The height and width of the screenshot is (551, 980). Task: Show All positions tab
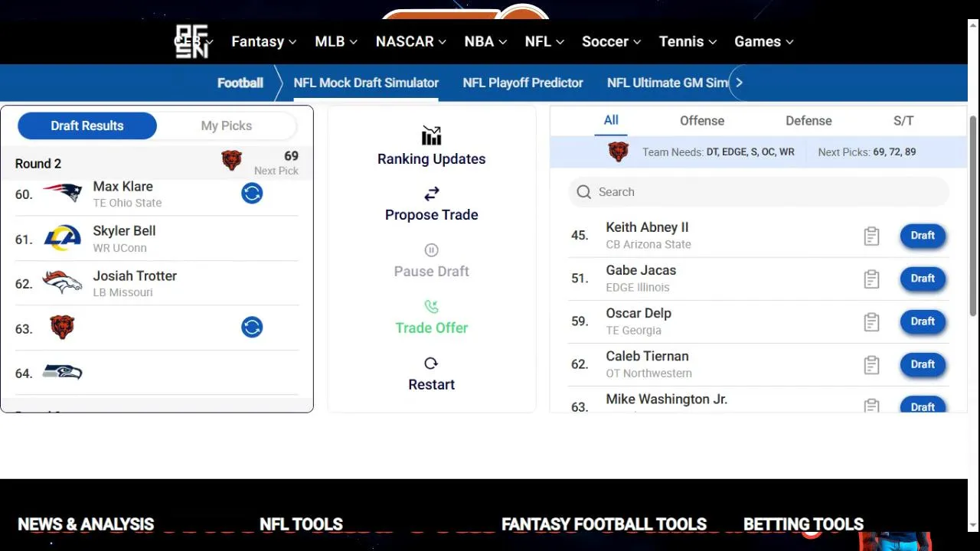click(x=611, y=120)
